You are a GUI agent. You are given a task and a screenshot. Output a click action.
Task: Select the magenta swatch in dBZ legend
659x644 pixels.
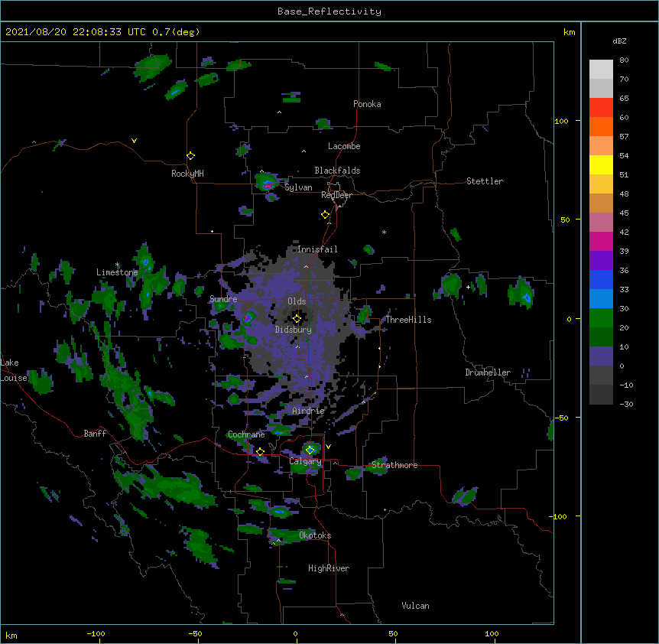pos(601,241)
